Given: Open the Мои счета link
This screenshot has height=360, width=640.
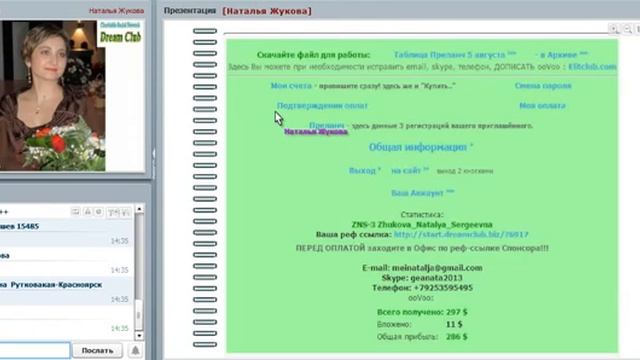Looking at the screenshot, I should (291, 86).
